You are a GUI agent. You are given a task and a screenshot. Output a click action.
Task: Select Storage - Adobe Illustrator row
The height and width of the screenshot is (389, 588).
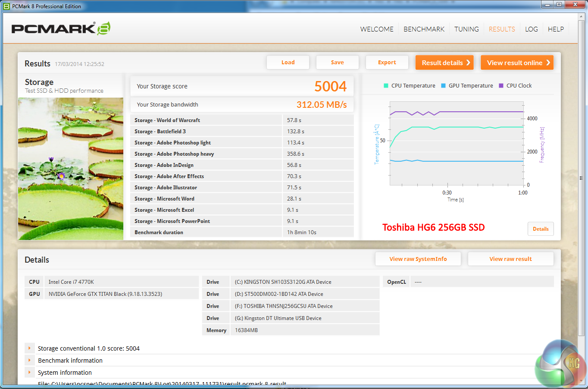[242, 188]
